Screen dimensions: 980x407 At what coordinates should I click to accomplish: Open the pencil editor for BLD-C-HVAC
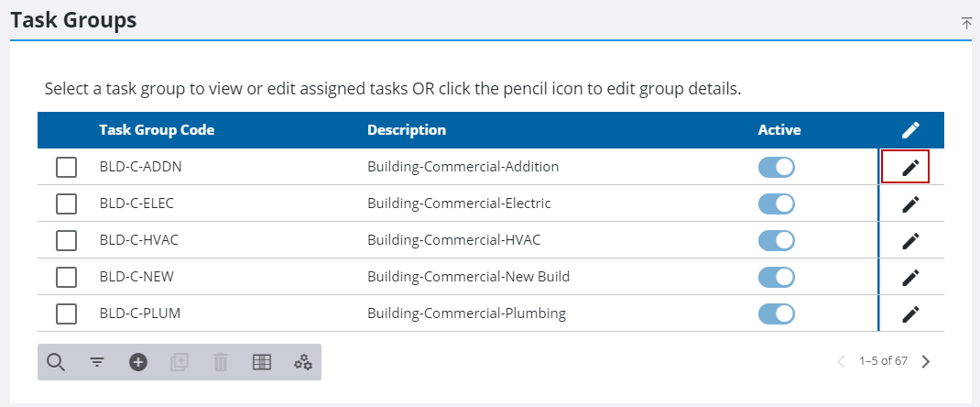[909, 241]
